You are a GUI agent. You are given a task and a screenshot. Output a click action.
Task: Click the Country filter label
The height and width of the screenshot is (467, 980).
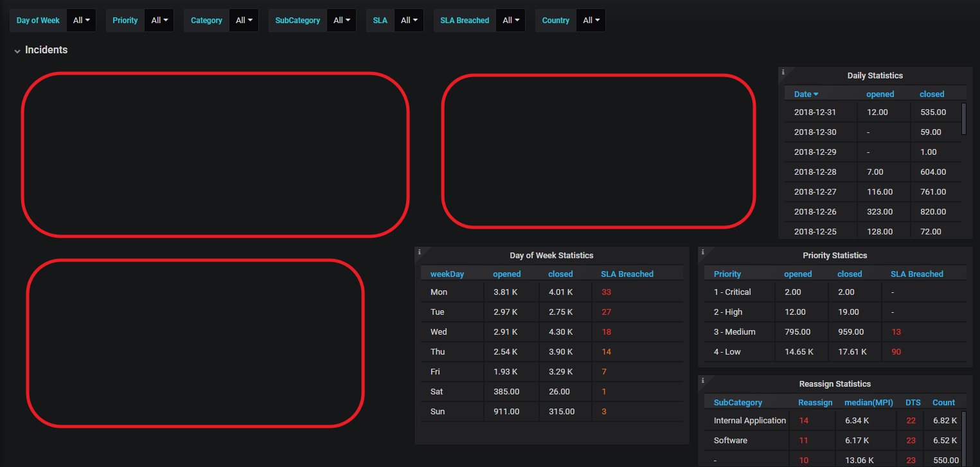point(555,20)
